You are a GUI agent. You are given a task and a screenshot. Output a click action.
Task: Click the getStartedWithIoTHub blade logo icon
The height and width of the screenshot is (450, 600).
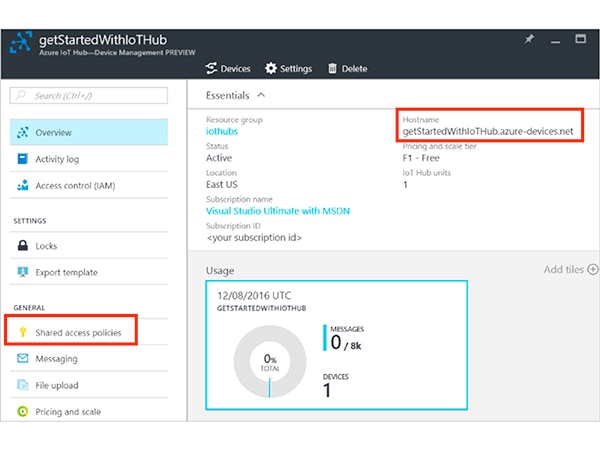pos(22,43)
